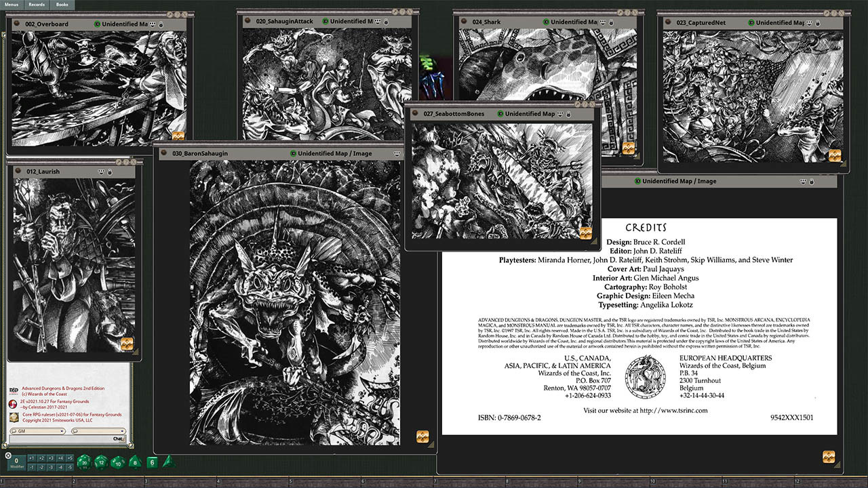Choose the d6 die
The width and height of the screenshot is (868, 488).
(152, 462)
